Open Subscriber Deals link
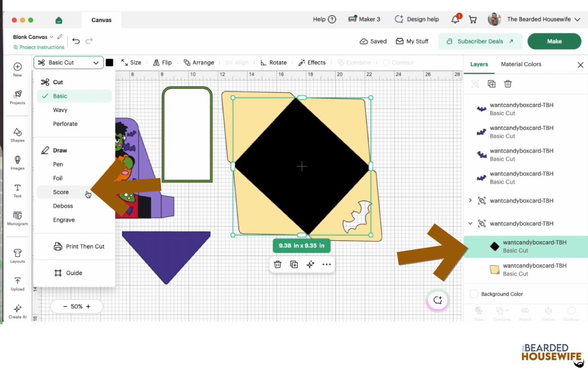Image resolution: width=588 pixels, height=374 pixels. 480,41
